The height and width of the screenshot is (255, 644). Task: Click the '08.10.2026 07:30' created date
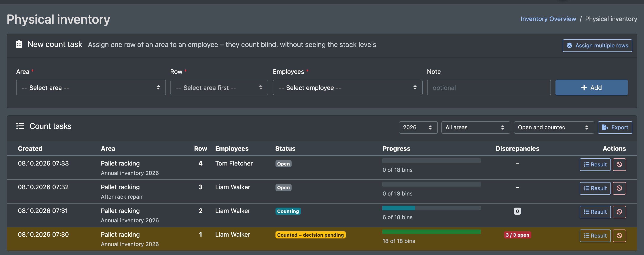(43, 234)
